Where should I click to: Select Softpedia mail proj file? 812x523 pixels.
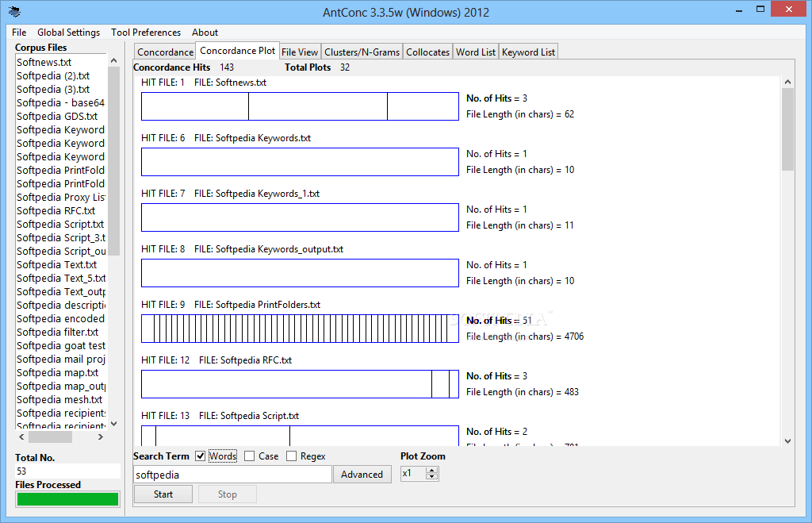click(60, 359)
